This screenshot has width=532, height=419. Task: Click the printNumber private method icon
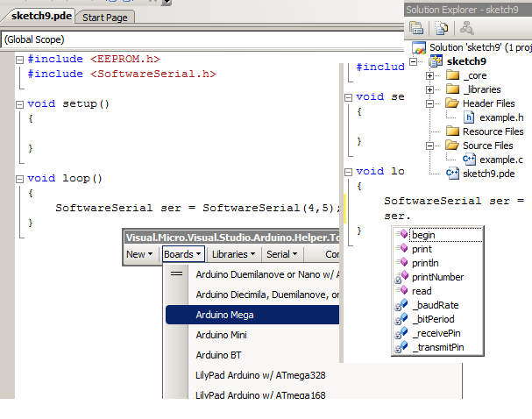tap(401, 277)
